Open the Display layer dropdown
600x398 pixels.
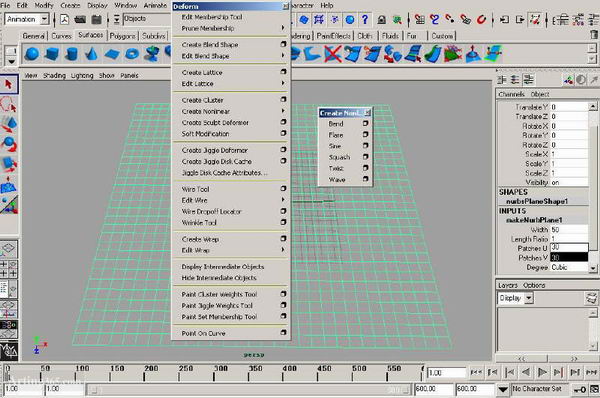(528, 298)
